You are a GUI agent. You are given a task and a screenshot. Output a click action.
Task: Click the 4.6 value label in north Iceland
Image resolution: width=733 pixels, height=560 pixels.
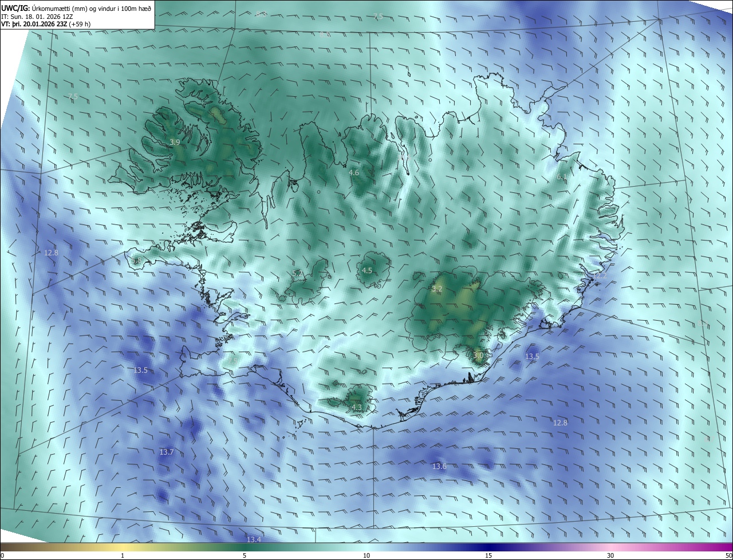[x=354, y=172]
